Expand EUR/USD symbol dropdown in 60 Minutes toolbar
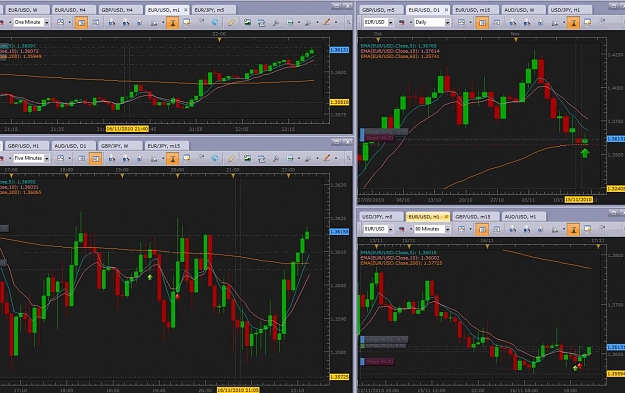625x393 pixels. pos(390,229)
